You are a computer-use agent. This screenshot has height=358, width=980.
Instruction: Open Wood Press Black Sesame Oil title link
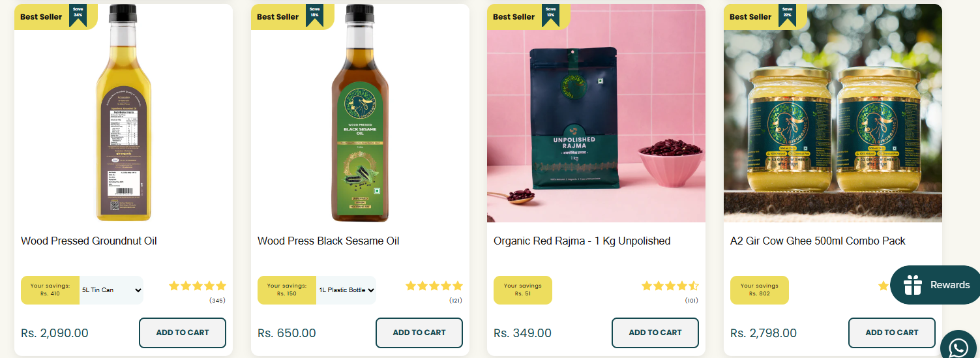(328, 241)
